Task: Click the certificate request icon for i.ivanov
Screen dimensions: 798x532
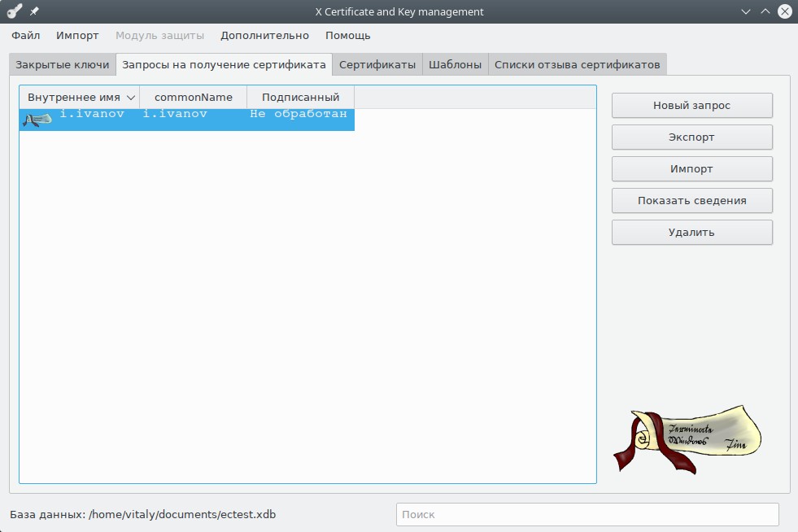Action: click(x=37, y=120)
